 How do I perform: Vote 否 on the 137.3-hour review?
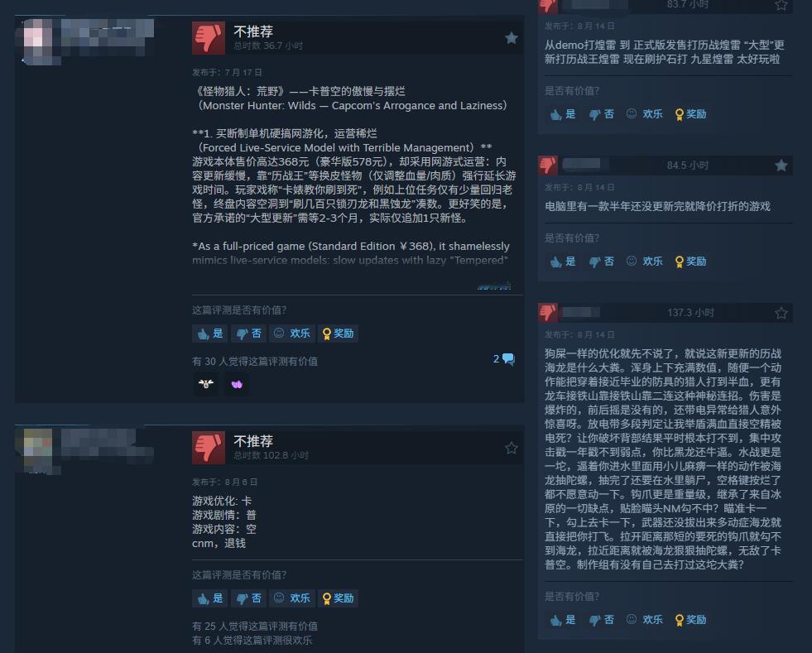(x=601, y=619)
